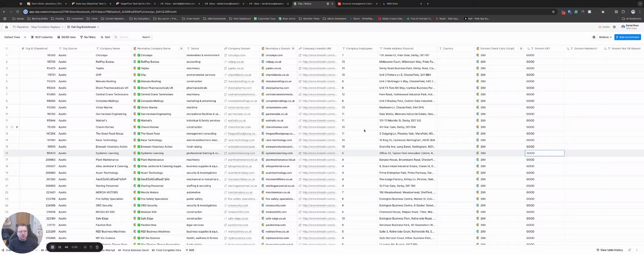This screenshot has width=644, height=255.
Task: Open View table history
Action: coord(609,250)
